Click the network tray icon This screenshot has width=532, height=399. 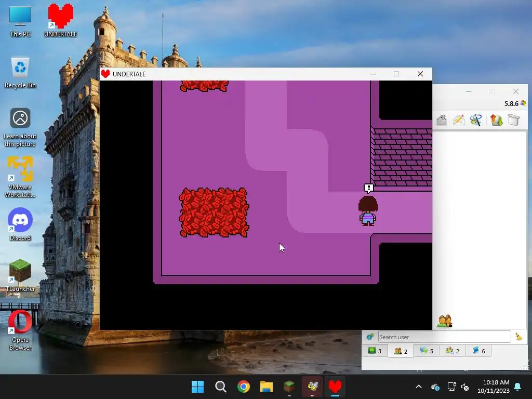point(451,387)
